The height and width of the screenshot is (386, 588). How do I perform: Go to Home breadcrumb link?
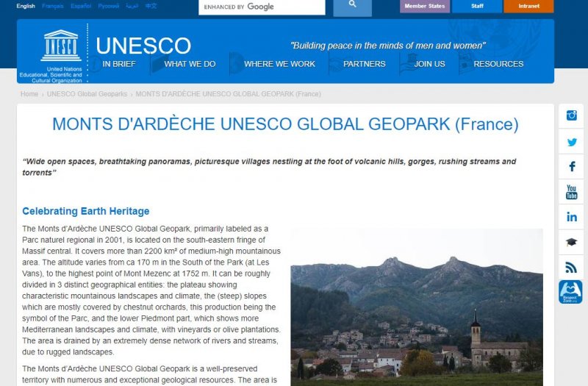pos(29,94)
